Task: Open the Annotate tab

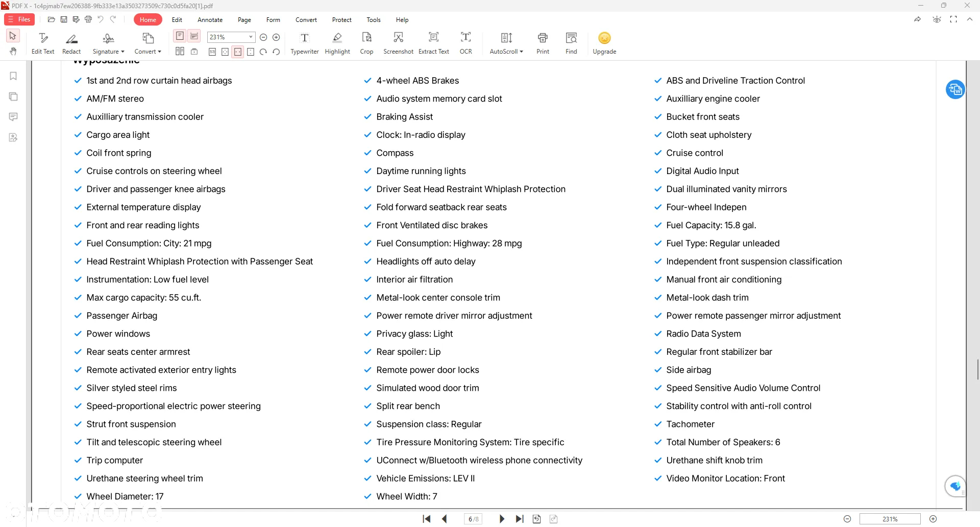Action: coord(210,19)
